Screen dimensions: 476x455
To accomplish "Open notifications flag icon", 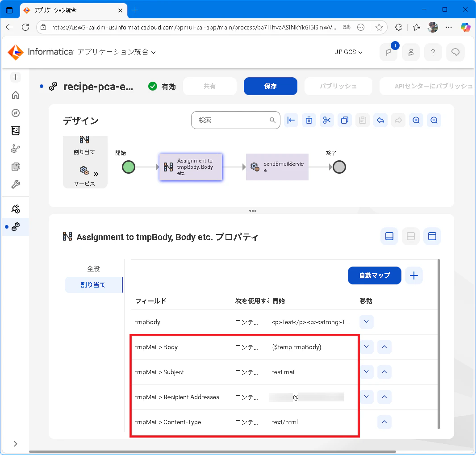I will [388, 52].
